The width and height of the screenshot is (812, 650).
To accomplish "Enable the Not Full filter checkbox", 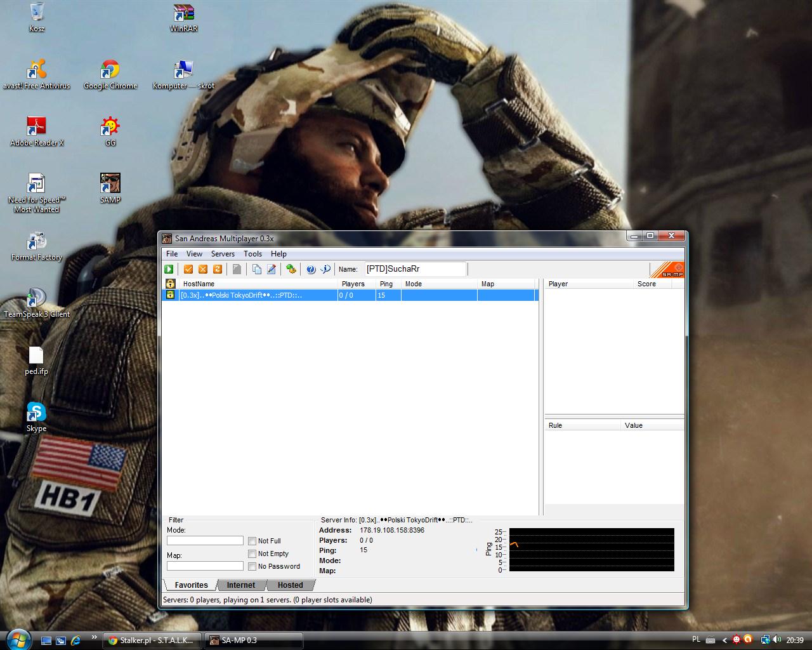I will coord(252,541).
